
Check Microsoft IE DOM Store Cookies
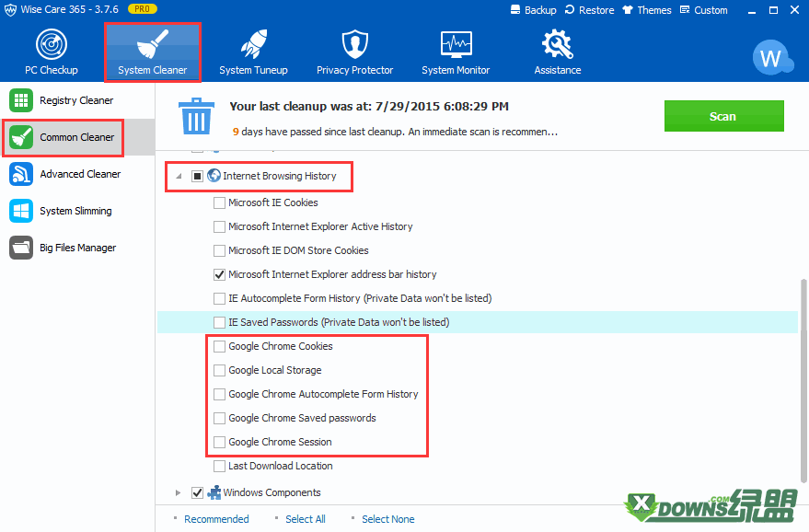219,250
